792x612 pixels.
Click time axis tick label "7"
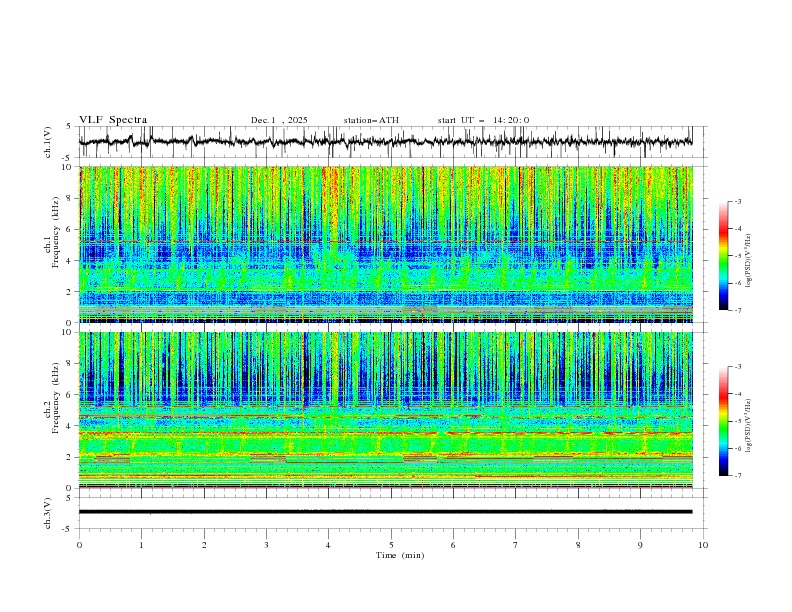(x=516, y=545)
